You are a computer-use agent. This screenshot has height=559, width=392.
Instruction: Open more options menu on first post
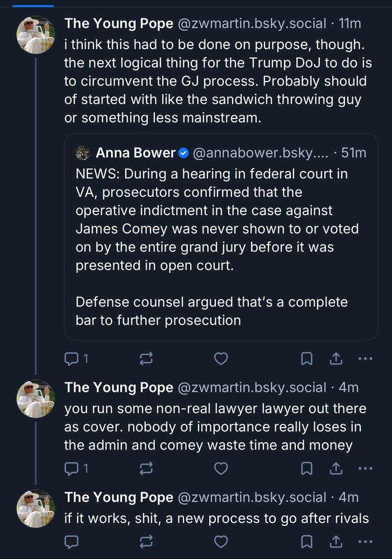pyautogui.click(x=365, y=358)
